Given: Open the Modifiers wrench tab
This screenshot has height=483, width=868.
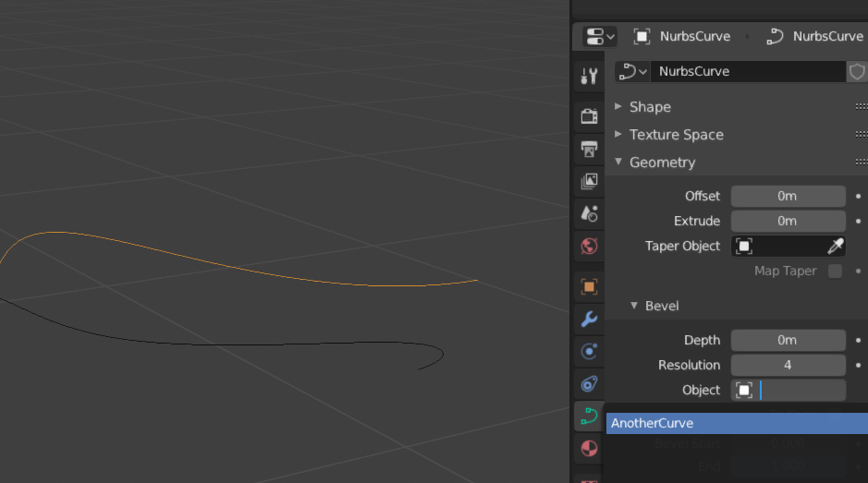Looking at the screenshot, I should pyautogui.click(x=589, y=320).
